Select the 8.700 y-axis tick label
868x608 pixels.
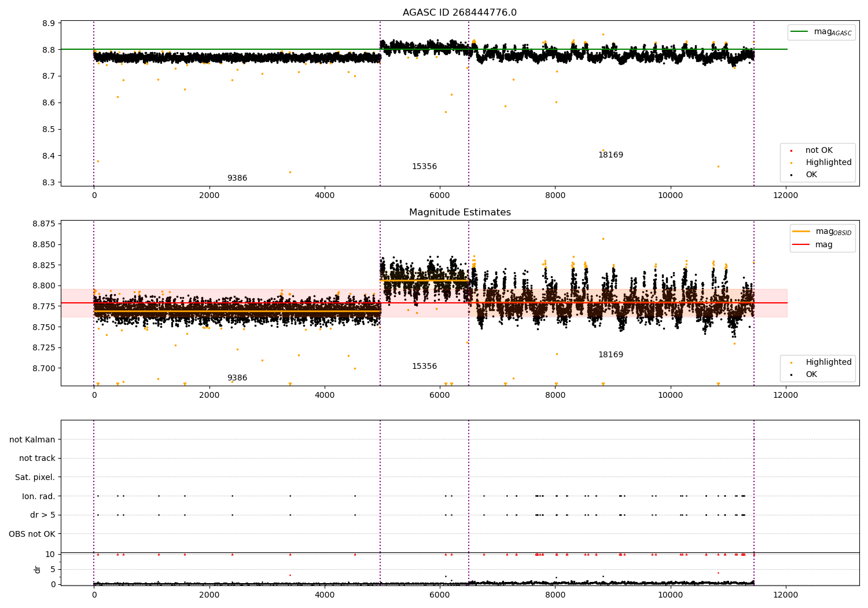[44, 368]
